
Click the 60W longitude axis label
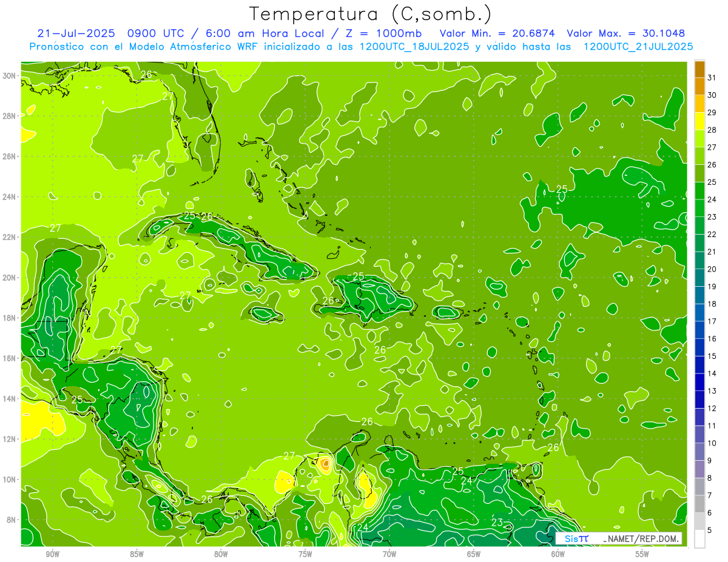pos(558,554)
